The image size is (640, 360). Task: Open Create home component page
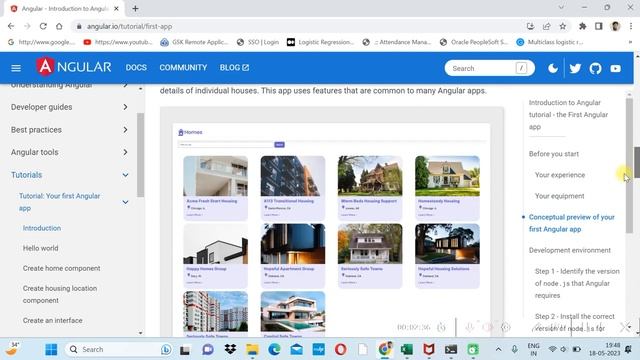(x=61, y=268)
